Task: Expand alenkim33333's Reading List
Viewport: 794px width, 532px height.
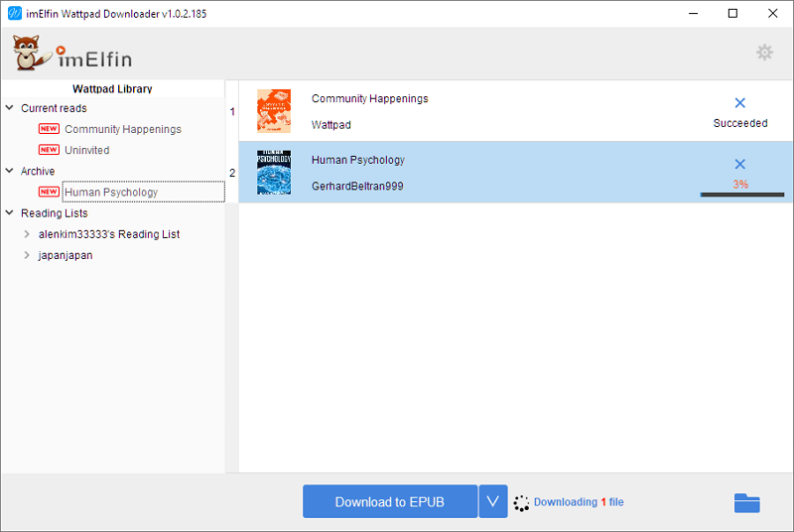Action: coord(27,234)
